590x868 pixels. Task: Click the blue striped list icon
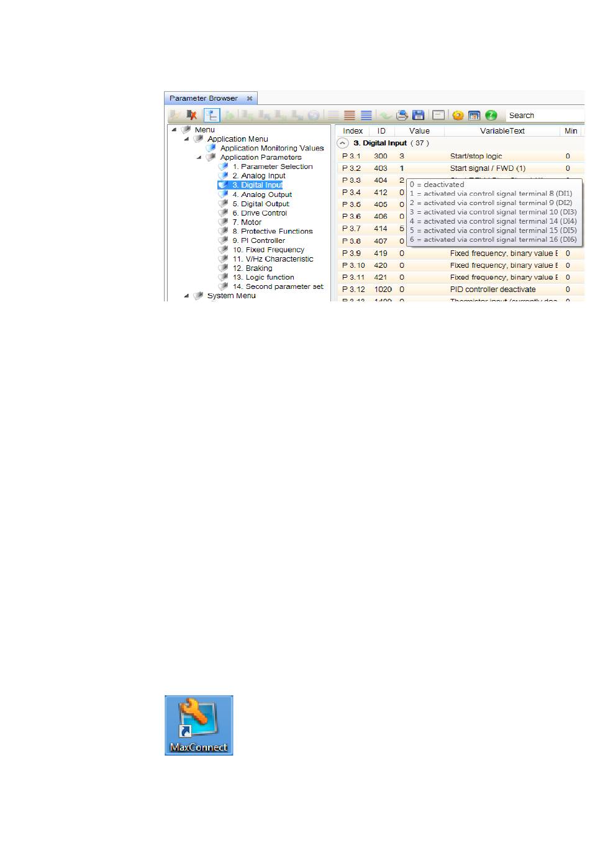[366, 116]
